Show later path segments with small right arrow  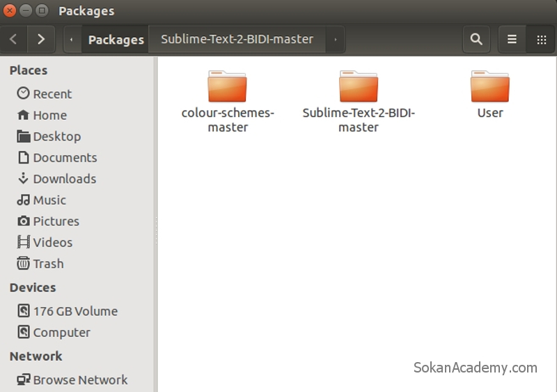pos(335,39)
